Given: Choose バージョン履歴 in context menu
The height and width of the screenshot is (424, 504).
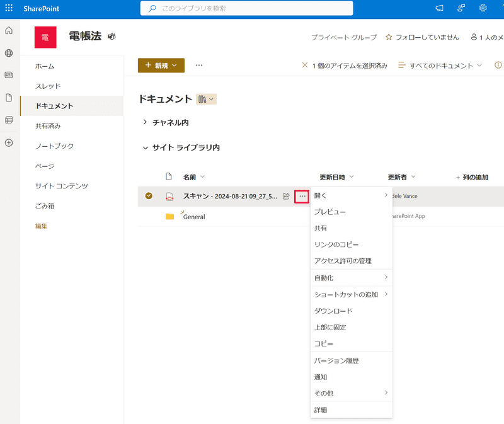Looking at the screenshot, I should [x=336, y=360].
